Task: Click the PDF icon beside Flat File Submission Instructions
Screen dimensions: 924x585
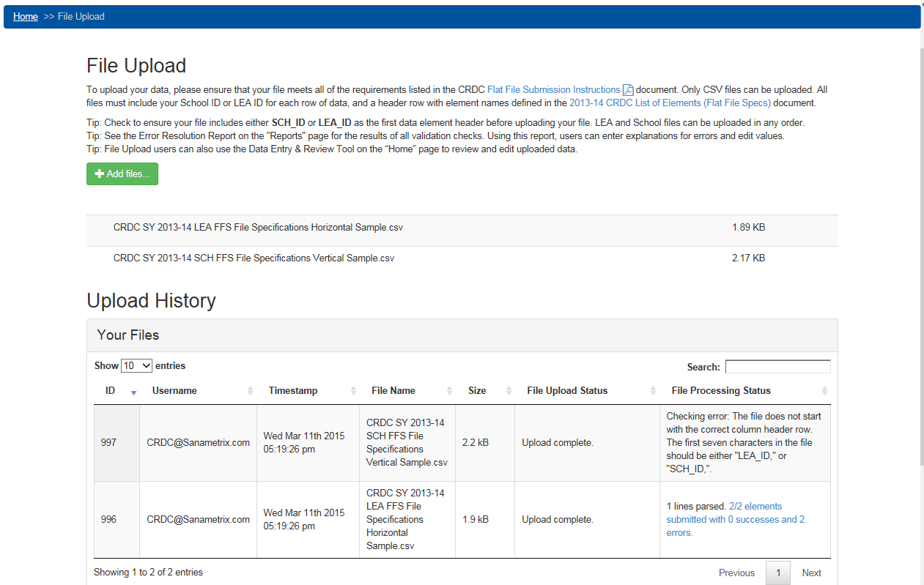Action: pos(628,90)
